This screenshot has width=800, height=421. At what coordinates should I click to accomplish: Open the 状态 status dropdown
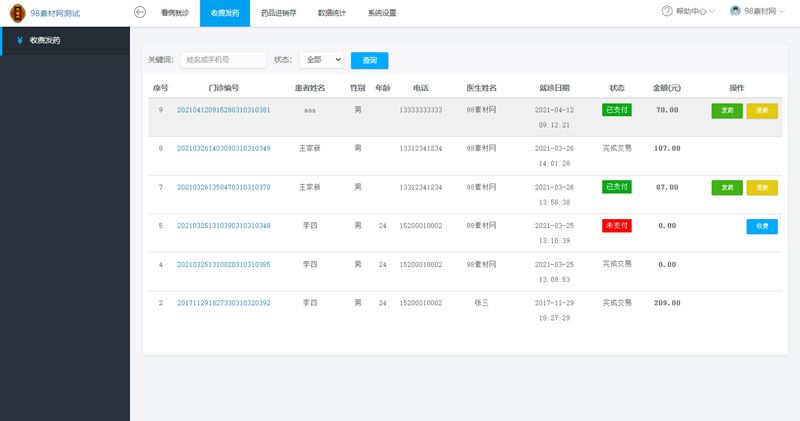pyautogui.click(x=320, y=60)
